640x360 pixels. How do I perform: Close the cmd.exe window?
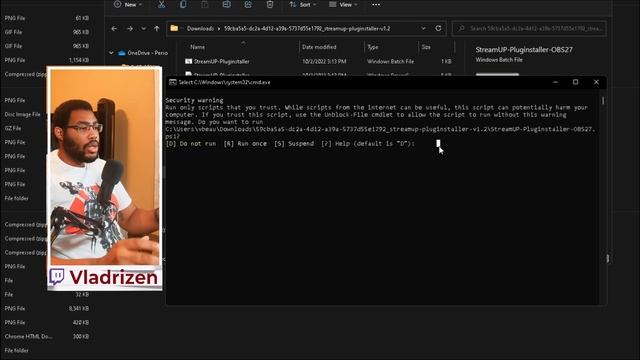pyautogui.click(x=596, y=82)
